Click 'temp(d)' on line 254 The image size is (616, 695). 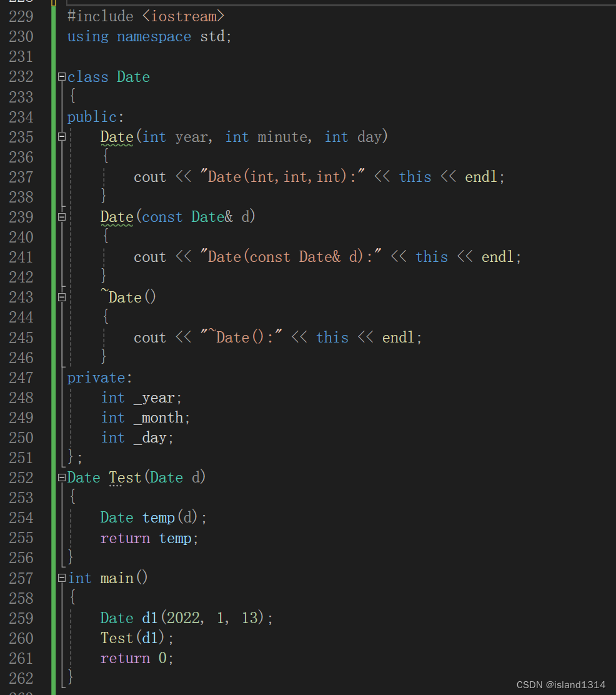click(x=170, y=517)
